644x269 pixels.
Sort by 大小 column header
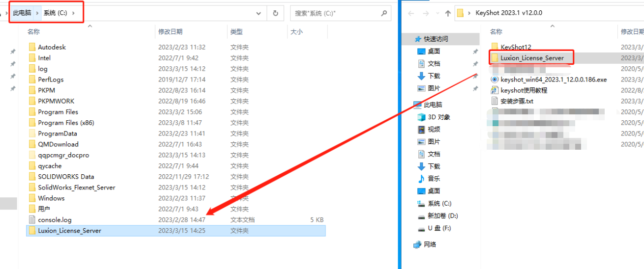[x=296, y=31]
